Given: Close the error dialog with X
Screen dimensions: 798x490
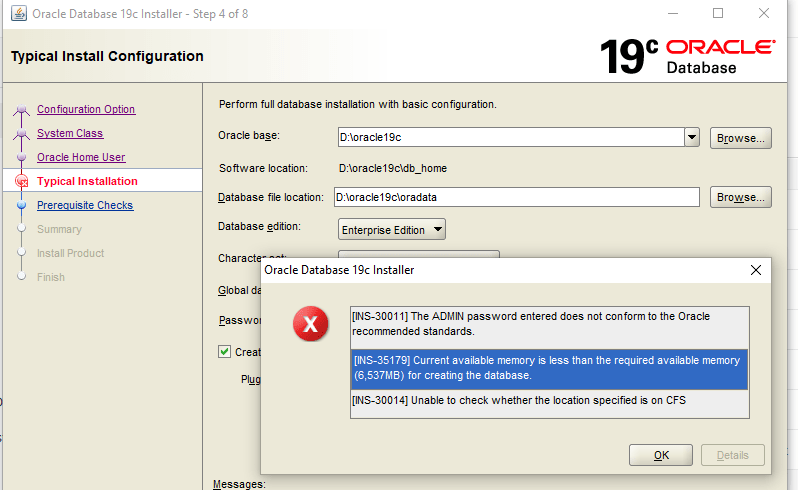Looking at the screenshot, I should click(x=756, y=270).
